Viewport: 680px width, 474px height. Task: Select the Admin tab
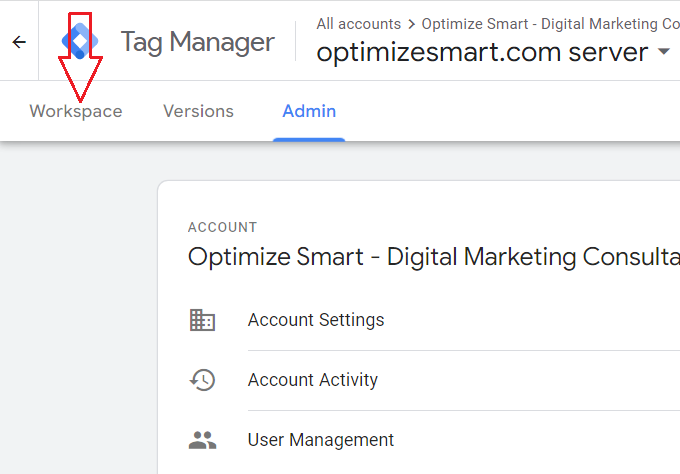309,112
